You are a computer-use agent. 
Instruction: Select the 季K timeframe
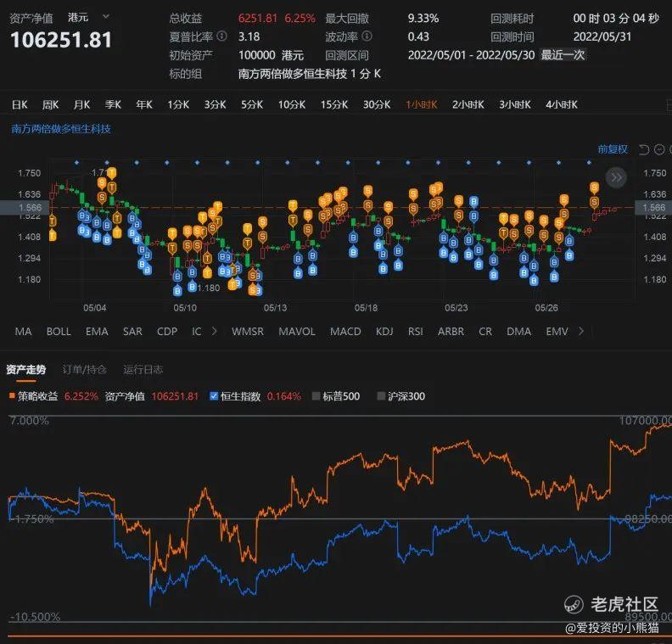point(113,104)
